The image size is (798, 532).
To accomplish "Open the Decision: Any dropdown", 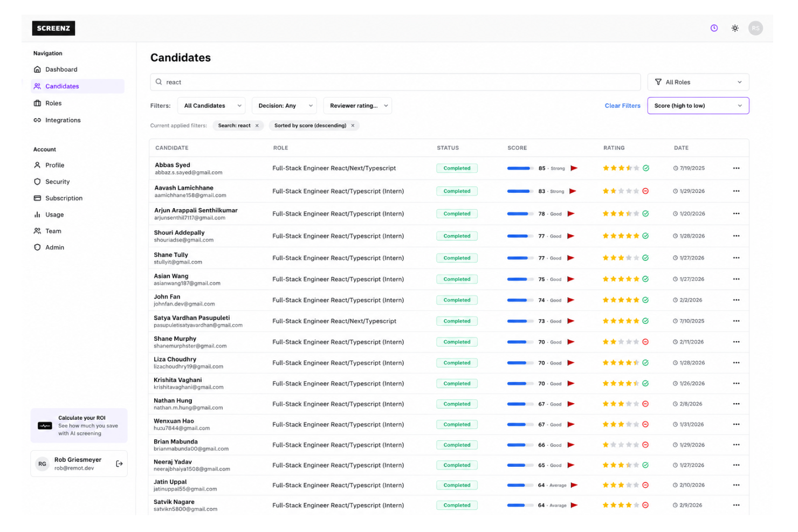I will click(284, 106).
